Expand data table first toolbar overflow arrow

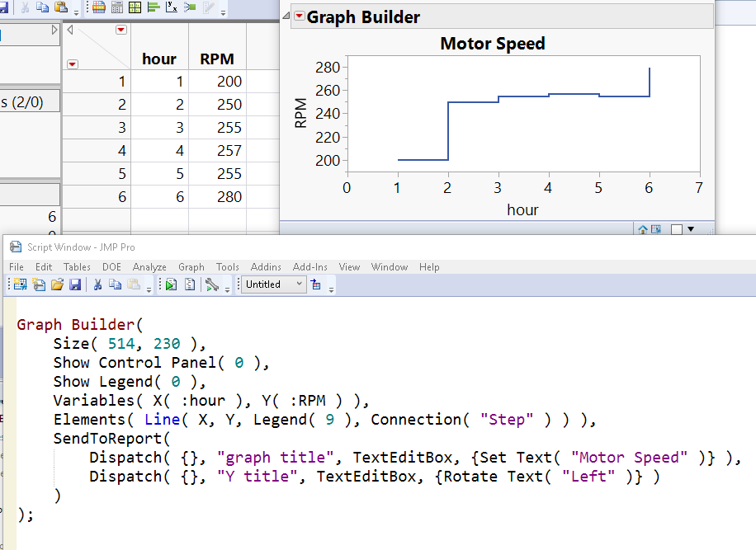pyautogui.click(x=77, y=12)
